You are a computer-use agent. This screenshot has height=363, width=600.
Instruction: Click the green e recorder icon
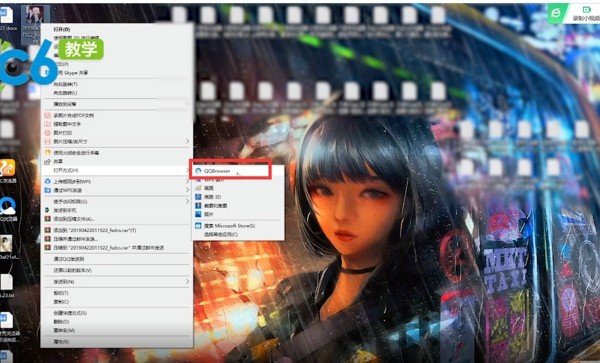point(556,13)
